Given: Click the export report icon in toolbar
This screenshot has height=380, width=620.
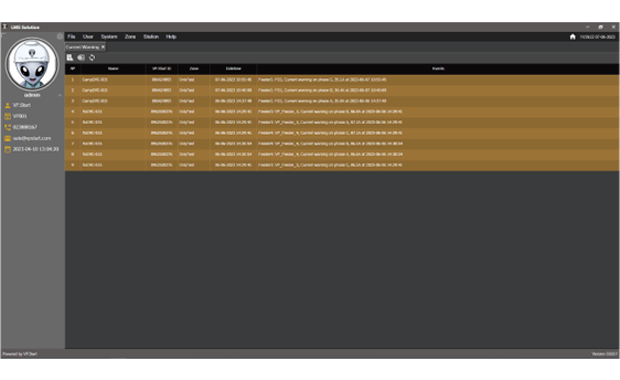Looking at the screenshot, I should coord(70,58).
